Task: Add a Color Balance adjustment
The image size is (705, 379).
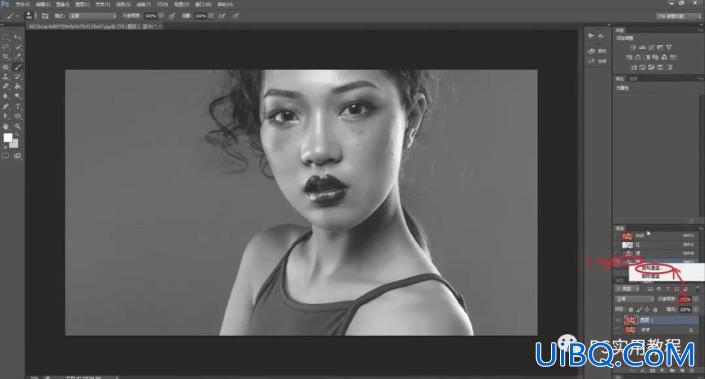Action: [x=638, y=58]
